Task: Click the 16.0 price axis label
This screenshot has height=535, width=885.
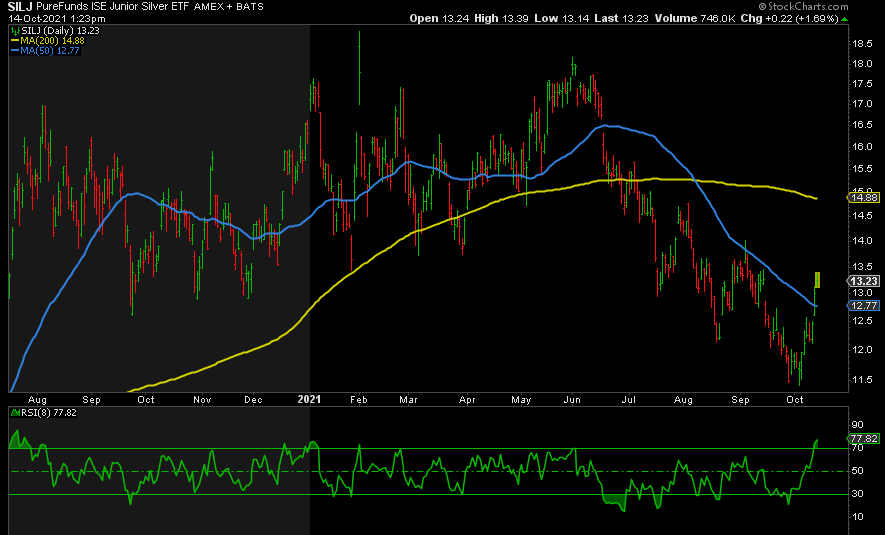Action: [x=862, y=147]
